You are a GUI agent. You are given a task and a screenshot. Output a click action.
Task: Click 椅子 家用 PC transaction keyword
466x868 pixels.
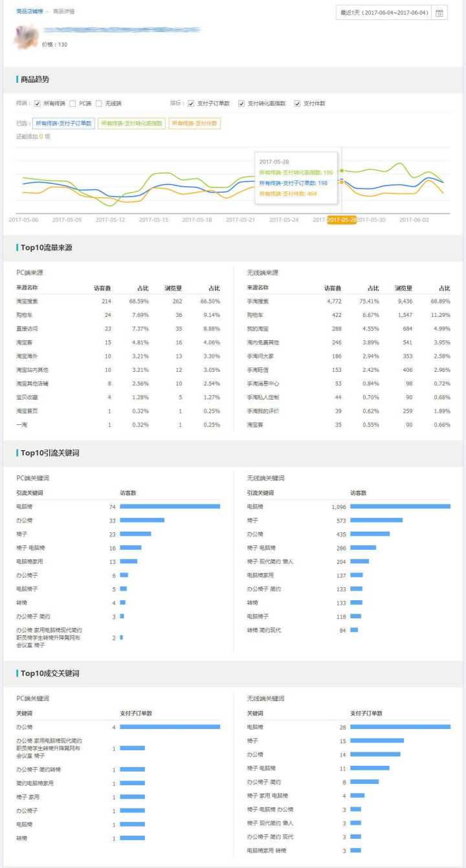coord(28,797)
